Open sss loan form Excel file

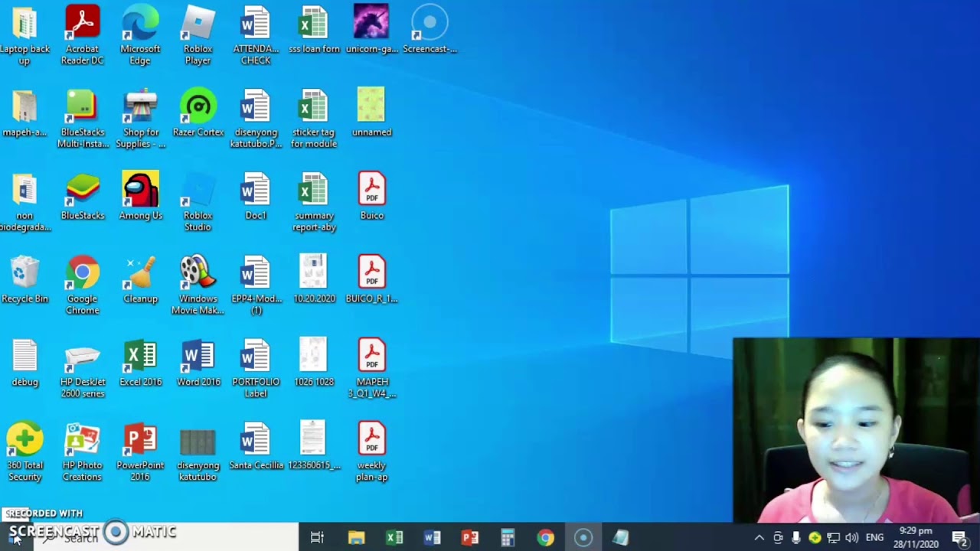(314, 31)
